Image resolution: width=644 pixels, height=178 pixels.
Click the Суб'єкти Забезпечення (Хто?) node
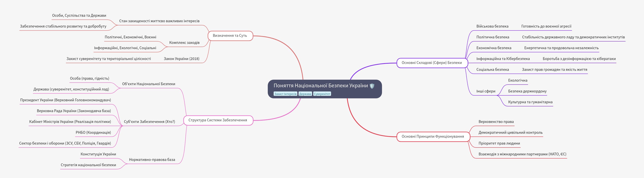tap(149, 122)
